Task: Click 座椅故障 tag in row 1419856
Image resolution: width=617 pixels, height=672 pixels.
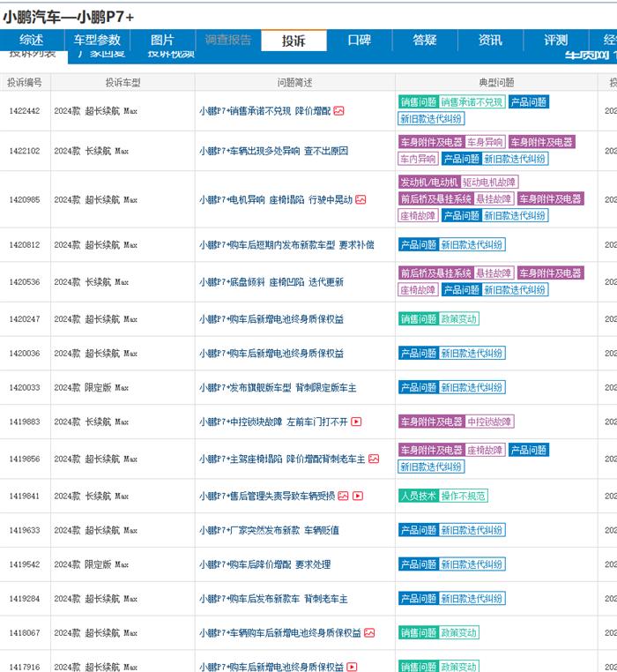Action: [x=485, y=450]
